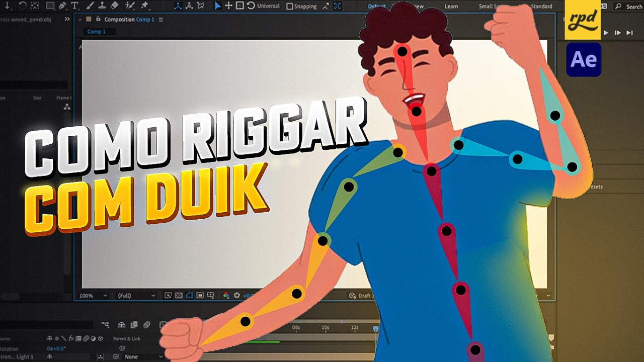Image resolution: width=644 pixels, height=362 pixels.
Task: Open the 100% magnification dropdown
Action: [94, 296]
